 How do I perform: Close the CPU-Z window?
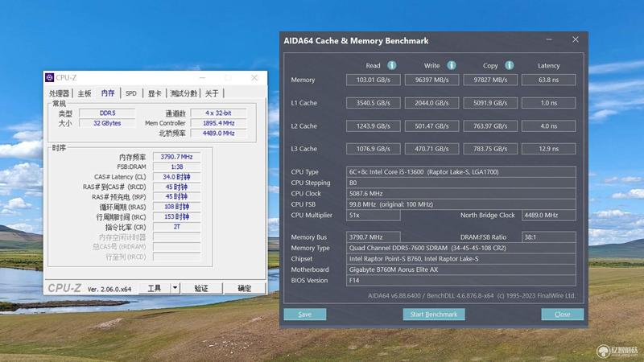254,77
